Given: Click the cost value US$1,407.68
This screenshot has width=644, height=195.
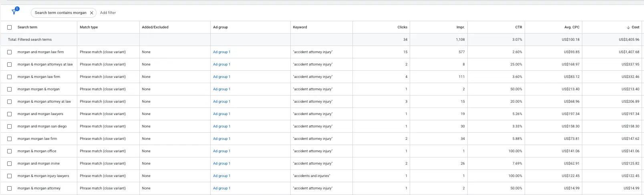Looking at the screenshot, I should click(629, 52).
